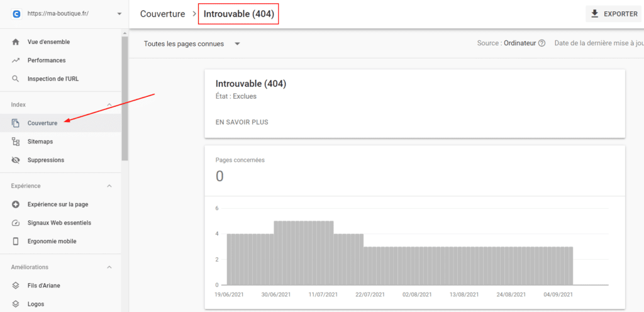Viewport: 644px width, 312px height.
Task: Collapse the Améliorations section
Action: click(x=109, y=267)
